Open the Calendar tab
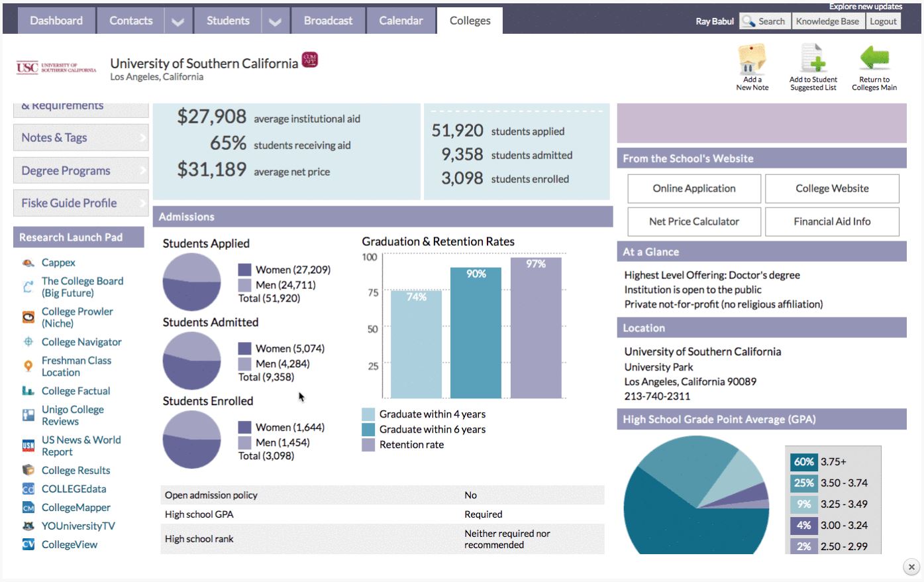The height and width of the screenshot is (582, 924). coord(401,21)
